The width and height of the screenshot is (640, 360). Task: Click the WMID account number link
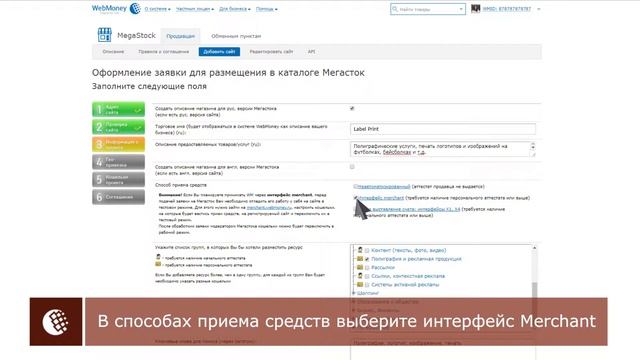[x=507, y=9]
